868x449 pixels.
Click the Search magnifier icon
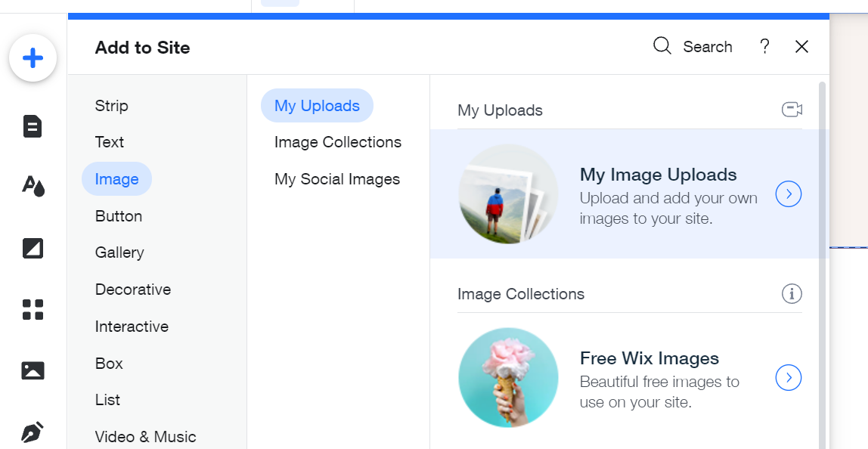662,46
